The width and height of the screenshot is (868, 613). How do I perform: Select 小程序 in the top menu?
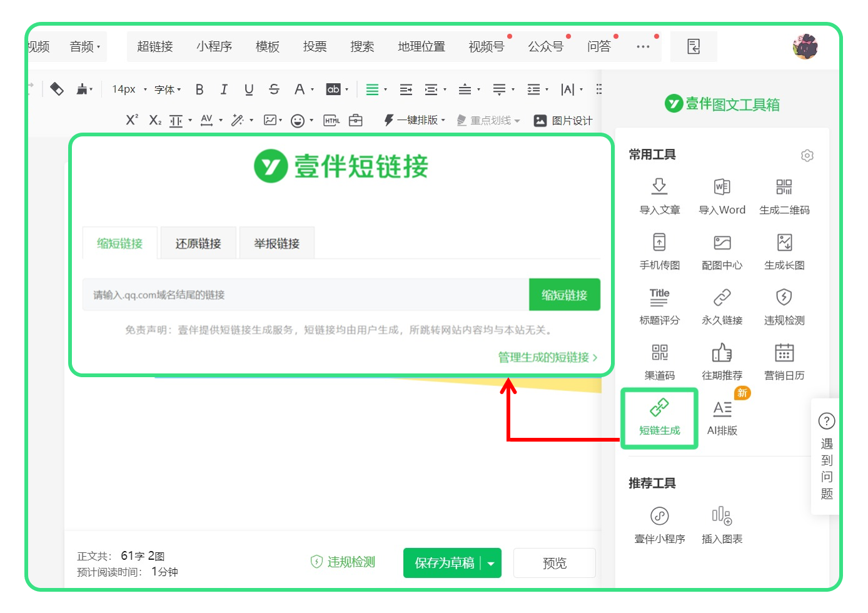coord(214,46)
